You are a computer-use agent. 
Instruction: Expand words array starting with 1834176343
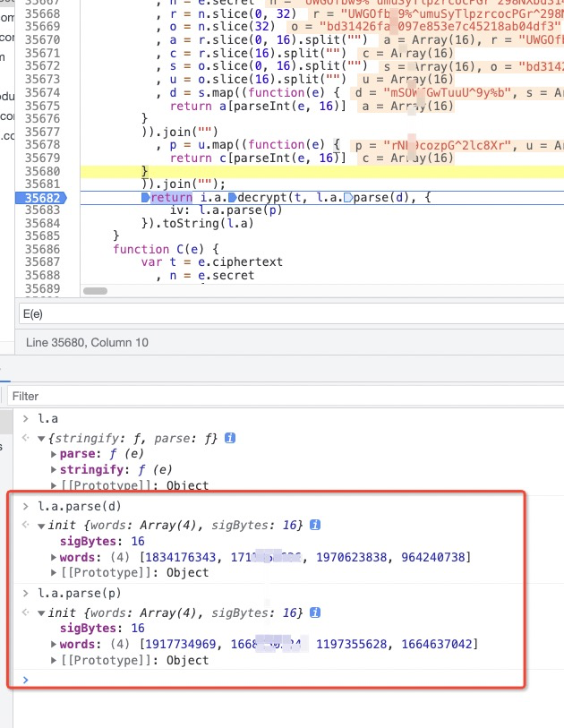[x=54, y=557]
